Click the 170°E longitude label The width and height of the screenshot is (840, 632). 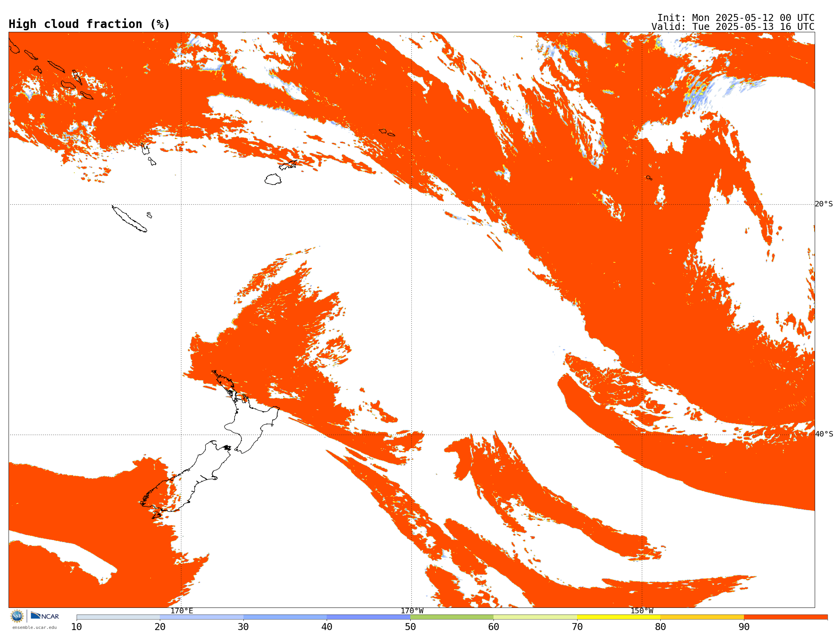tap(182, 611)
